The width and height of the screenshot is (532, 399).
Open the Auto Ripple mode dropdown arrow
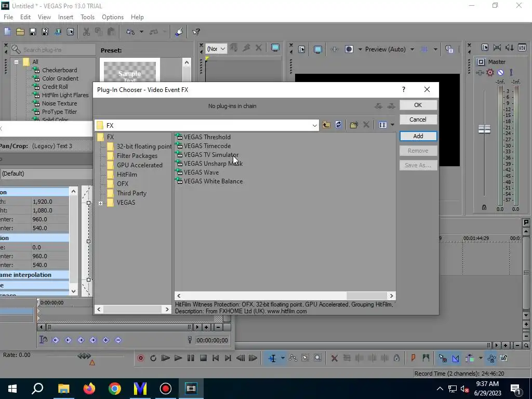[x=481, y=358]
